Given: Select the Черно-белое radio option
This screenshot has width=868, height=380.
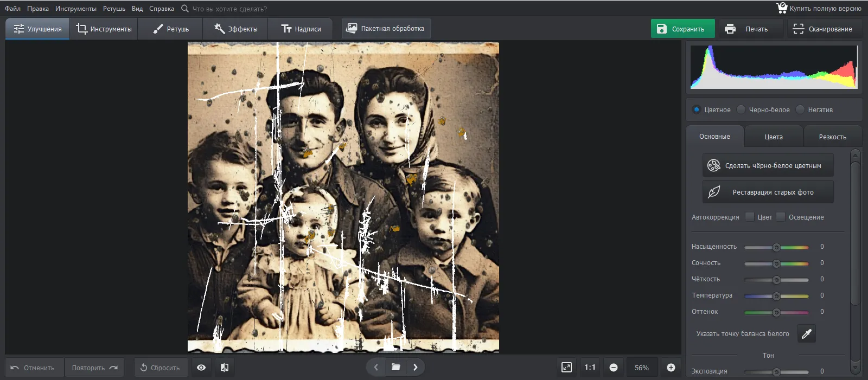Looking at the screenshot, I should (741, 110).
